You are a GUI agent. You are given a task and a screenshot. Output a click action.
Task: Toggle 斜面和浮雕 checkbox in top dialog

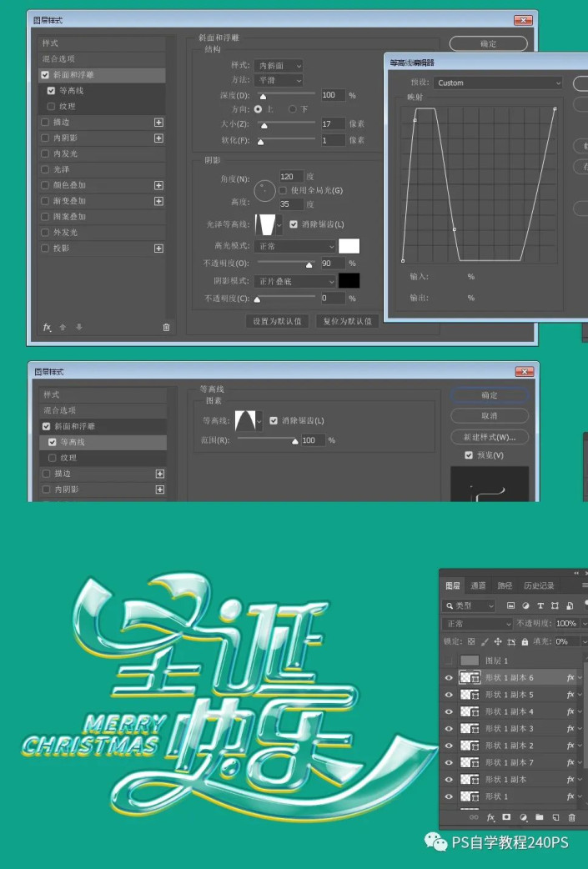(x=45, y=74)
